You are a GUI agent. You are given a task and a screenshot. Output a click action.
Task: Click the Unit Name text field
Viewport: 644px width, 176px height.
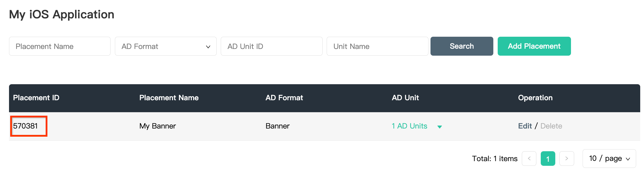point(377,46)
